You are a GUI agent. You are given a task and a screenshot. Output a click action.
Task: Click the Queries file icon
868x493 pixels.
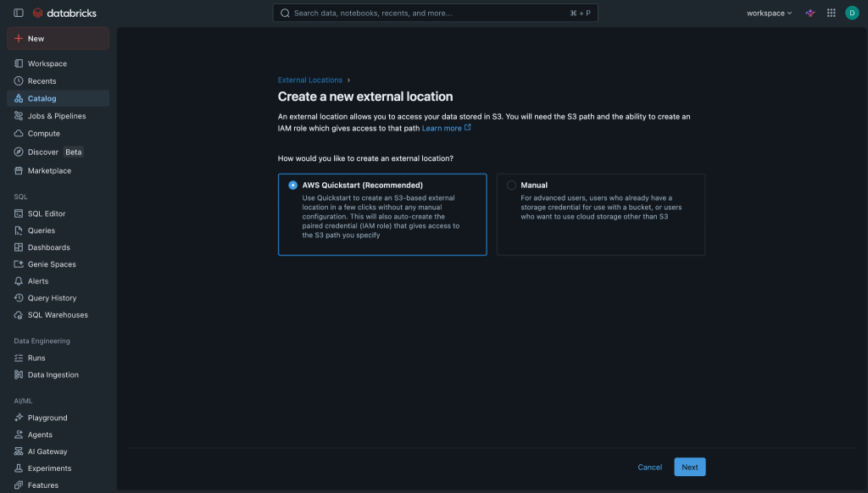(19, 230)
